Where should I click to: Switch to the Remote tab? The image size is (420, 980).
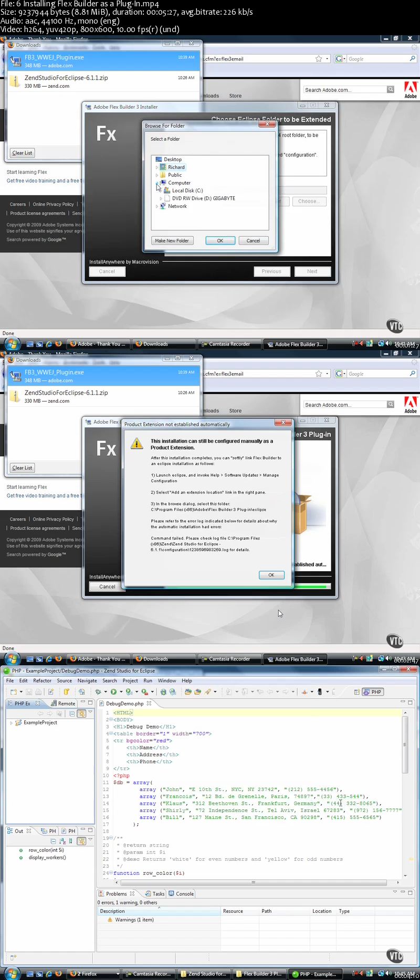[64, 703]
